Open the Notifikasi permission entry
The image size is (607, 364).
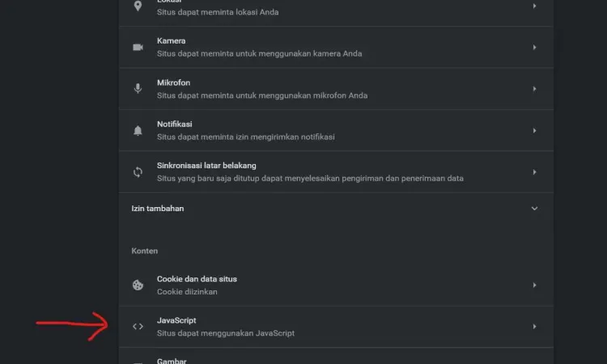click(x=336, y=130)
